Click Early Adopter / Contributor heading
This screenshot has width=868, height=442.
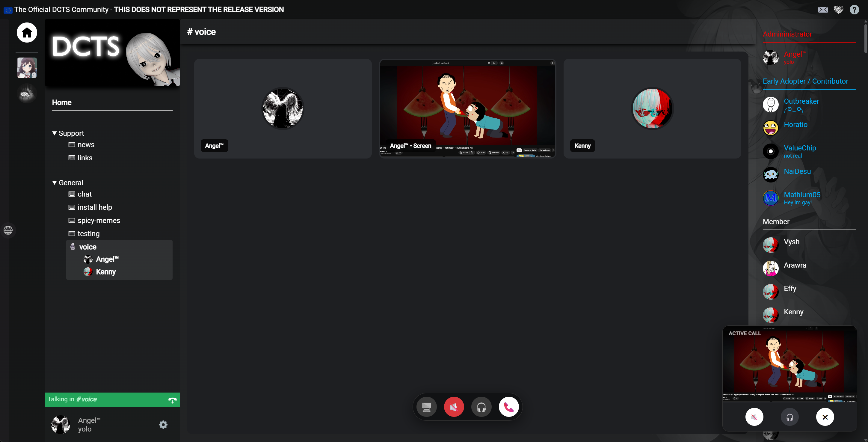pyautogui.click(x=805, y=81)
